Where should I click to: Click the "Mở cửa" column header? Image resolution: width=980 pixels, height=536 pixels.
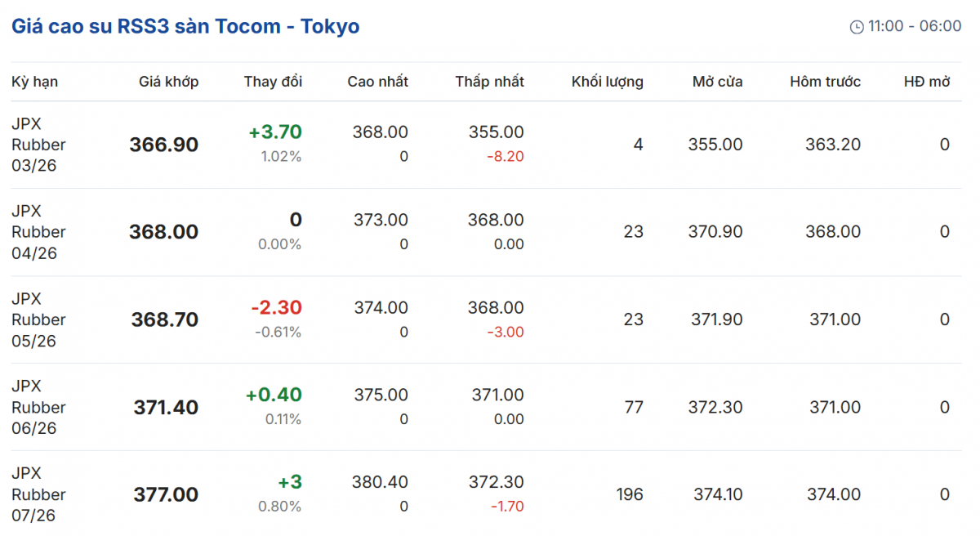(717, 82)
